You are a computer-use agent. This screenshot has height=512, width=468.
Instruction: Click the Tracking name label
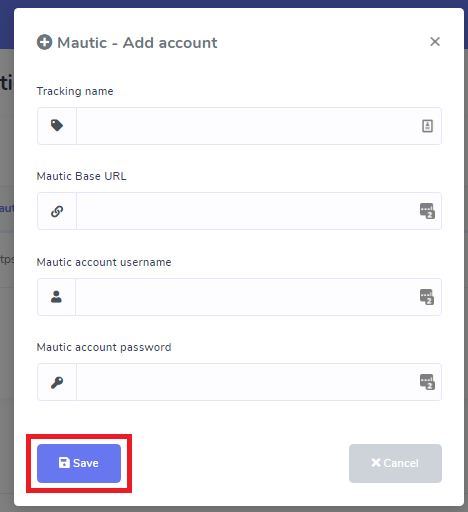click(75, 91)
